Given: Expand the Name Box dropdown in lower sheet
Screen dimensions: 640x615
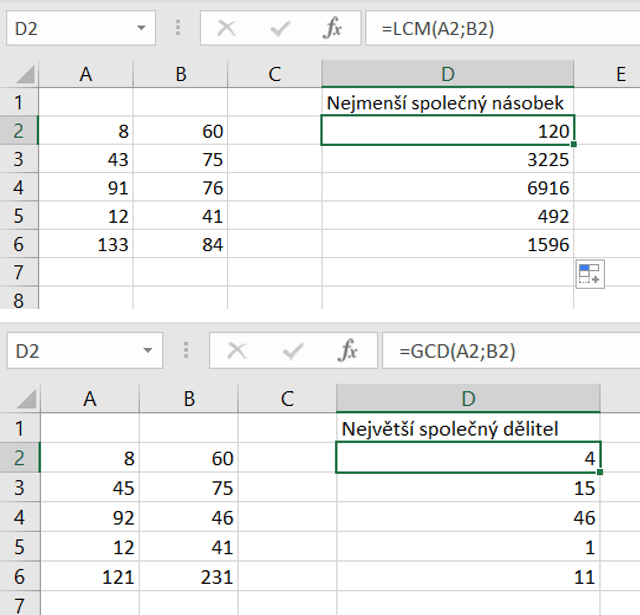Looking at the screenshot, I should point(145,351).
